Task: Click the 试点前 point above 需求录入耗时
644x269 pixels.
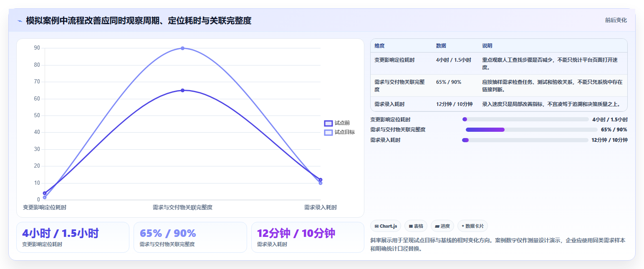Action: [x=320, y=180]
